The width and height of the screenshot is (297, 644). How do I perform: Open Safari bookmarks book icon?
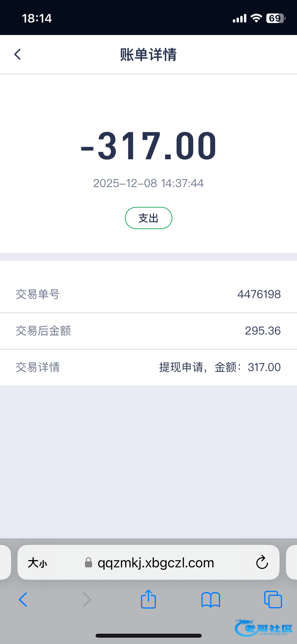(x=210, y=600)
